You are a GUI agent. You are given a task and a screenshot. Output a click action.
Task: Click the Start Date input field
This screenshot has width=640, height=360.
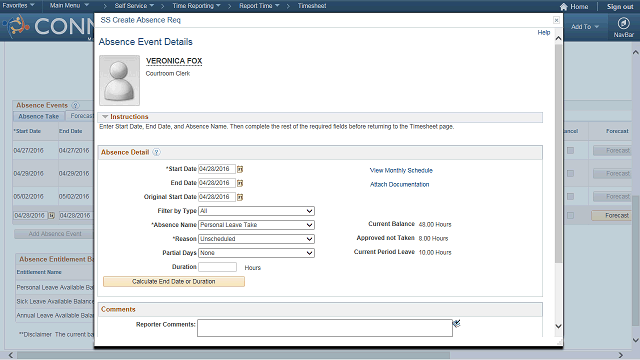pyautogui.click(x=217, y=169)
